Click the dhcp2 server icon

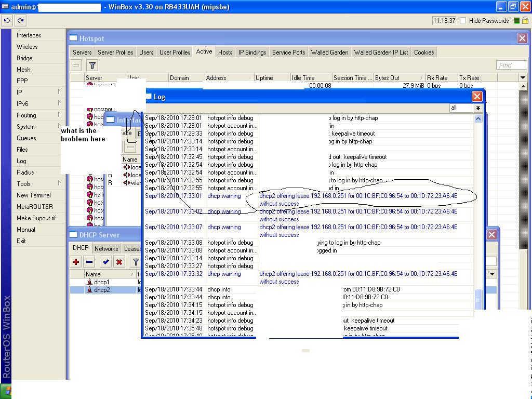point(89,290)
